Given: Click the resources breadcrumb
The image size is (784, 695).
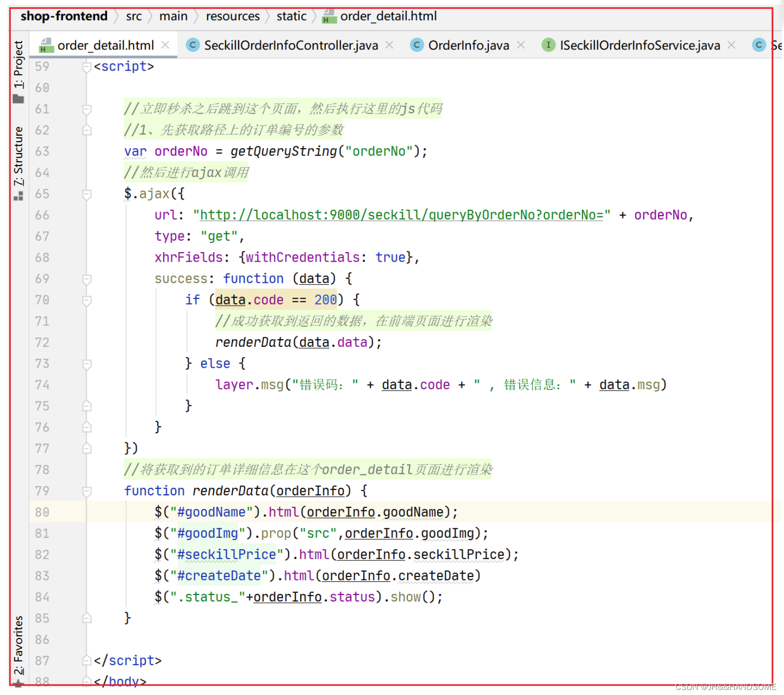Looking at the screenshot, I should pyautogui.click(x=233, y=16).
